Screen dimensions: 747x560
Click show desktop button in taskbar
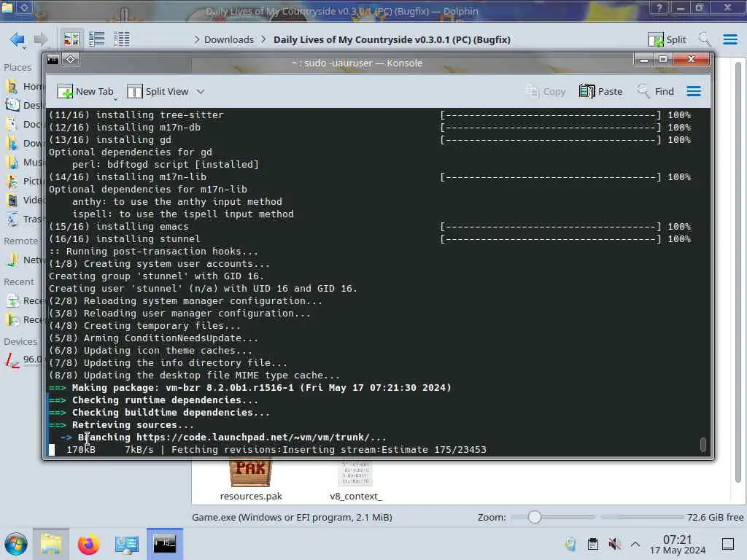tap(728, 544)
